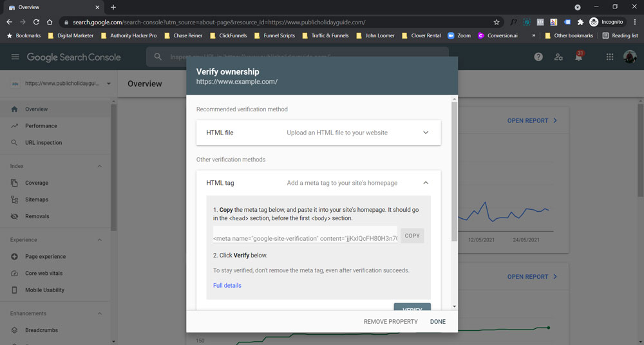This screenshot has height=345, width=644.
Task: Open the Other bookmarks folder
Action: click(x=569, y=36)
